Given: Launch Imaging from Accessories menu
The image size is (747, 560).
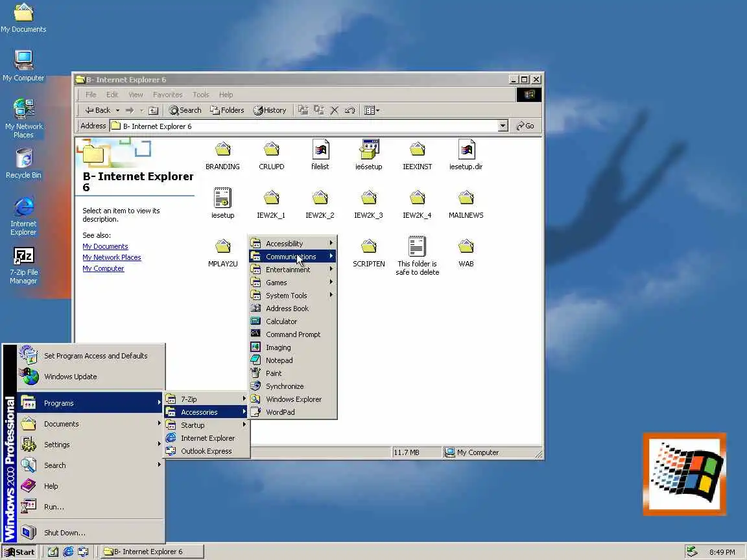Looking at the screenshot, I should [x=292, y=347].
